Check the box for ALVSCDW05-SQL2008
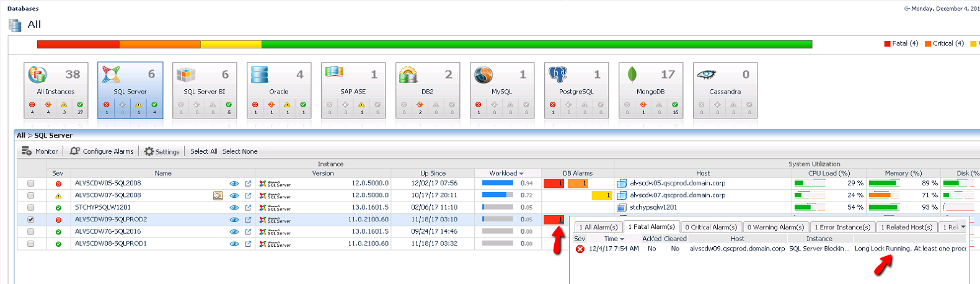Image resolution: width=980 pixels, height=284 pixels. coord(31,184)
